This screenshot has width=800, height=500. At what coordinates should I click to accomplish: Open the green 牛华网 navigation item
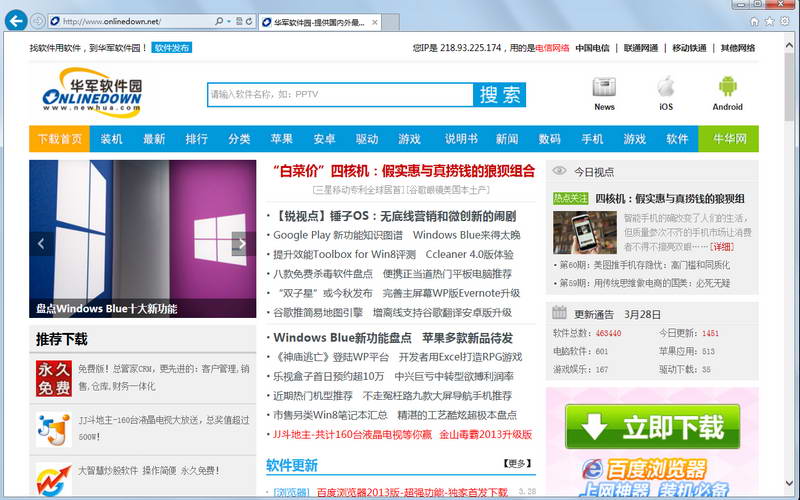pyautogui.click(x=729, y=139)
